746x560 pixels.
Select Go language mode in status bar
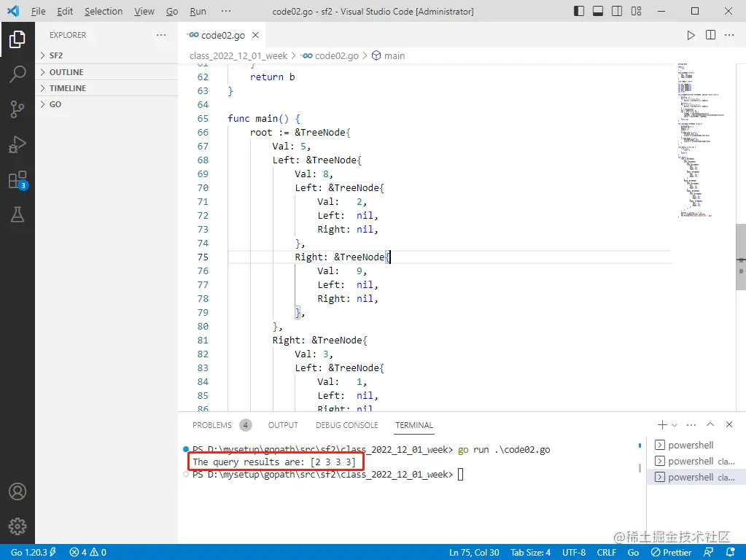point(633,552)
